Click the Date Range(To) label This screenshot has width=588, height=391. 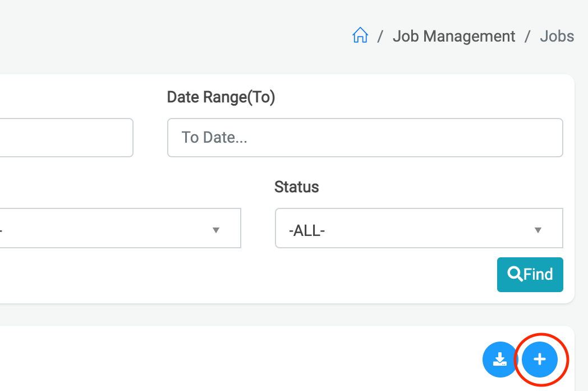click(x=221, y=97)
